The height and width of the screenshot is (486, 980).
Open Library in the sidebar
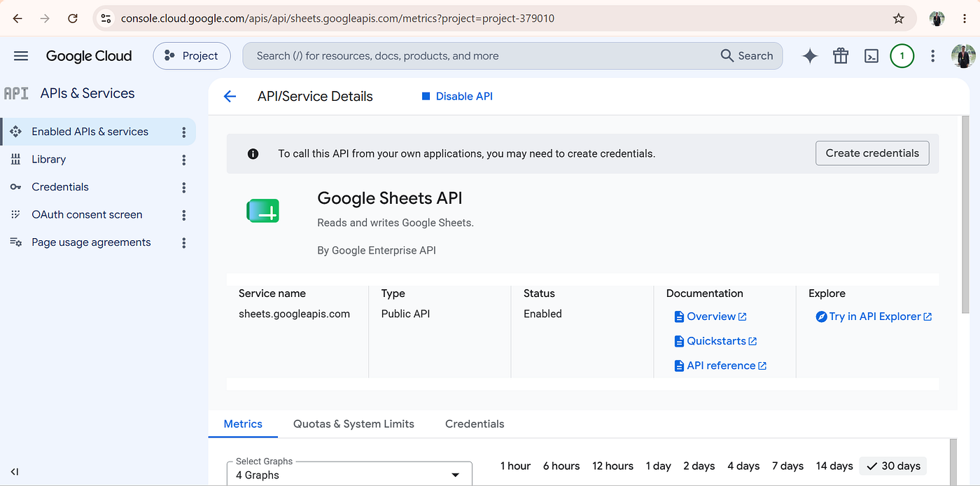pos(48,159)
